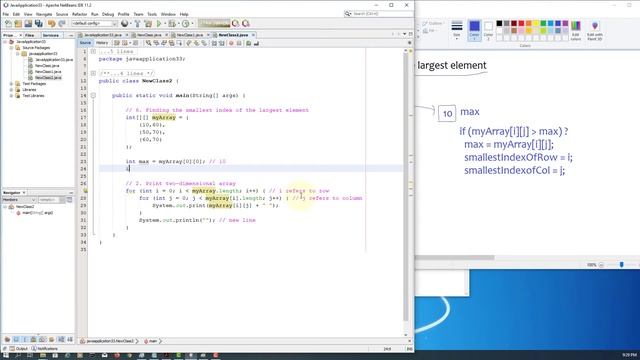The image size is (640, 360).
Task: Close the NewClass2.java tab
Action: click(253, 35)
